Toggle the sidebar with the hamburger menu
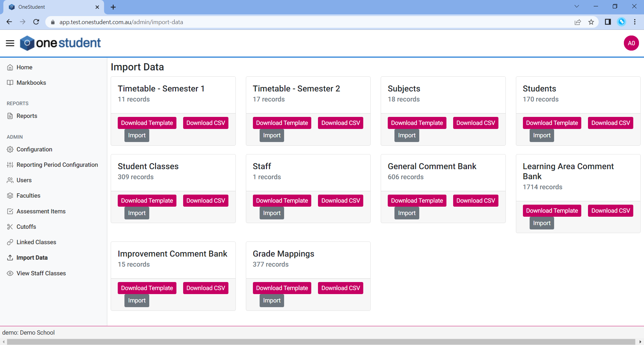Image resolution: width=644 pixels, height=345 pixels. pos(10,43)
